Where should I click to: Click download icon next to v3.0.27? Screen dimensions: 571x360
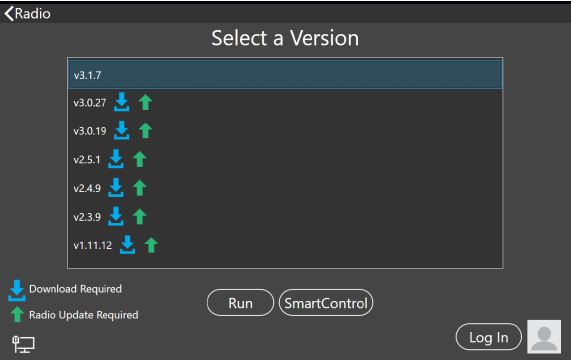(x=122, y=102)
